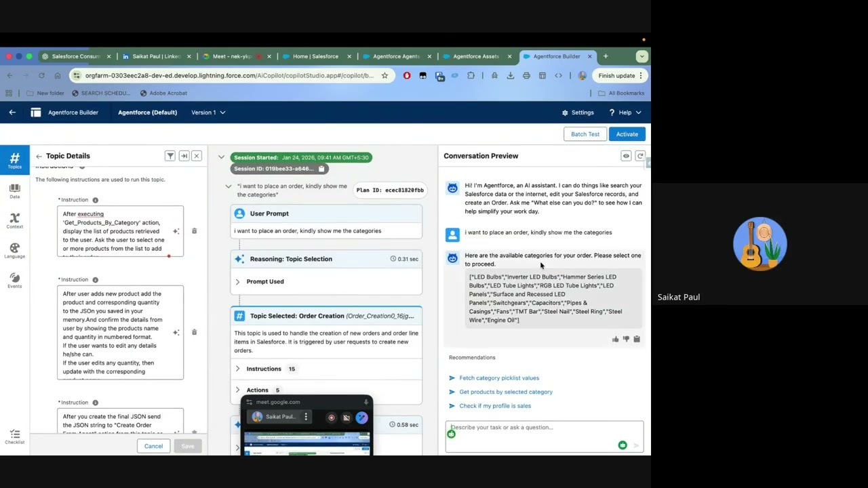Image resolution: width=868 pixels, height=488 pixels.
Task: Open the browser extensions puzzle icon
Action: tap(471, 76)
